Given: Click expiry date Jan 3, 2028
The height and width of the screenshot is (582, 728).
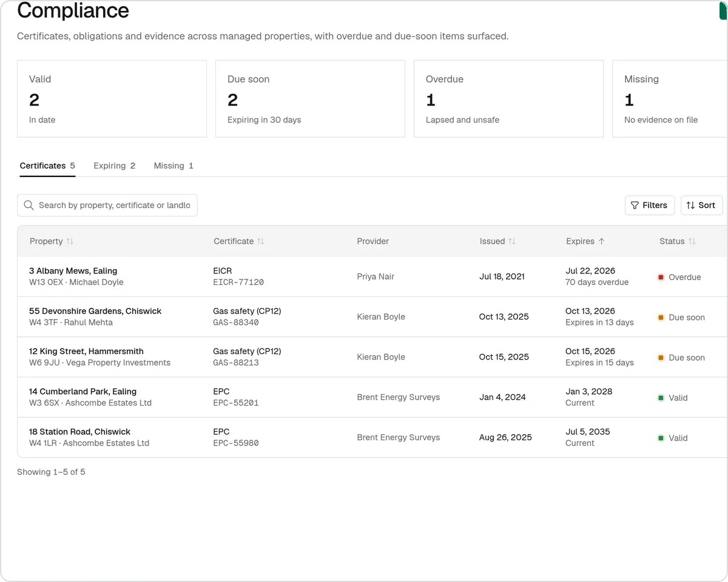Looking at the screenshot, I should 589,392.
